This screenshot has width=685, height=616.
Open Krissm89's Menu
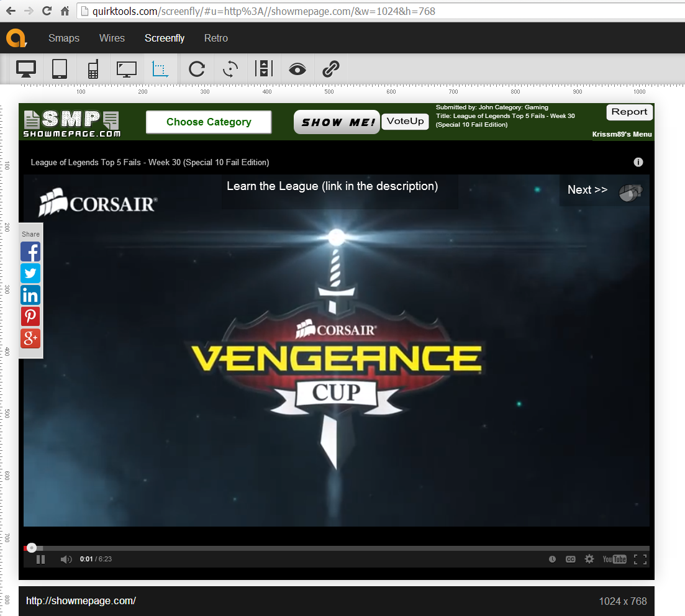coord(622,134)
